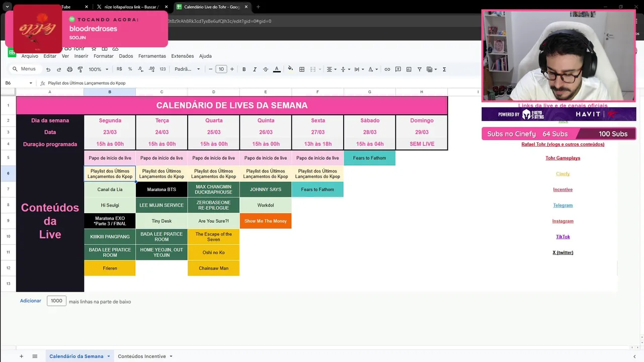644x362 pixels.
Task: Select the Frieren cell
Action: click(x=110, y=268)
